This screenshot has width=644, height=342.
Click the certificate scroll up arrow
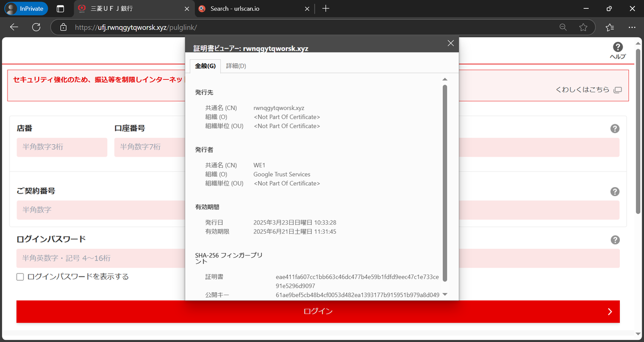pos(445,79)
